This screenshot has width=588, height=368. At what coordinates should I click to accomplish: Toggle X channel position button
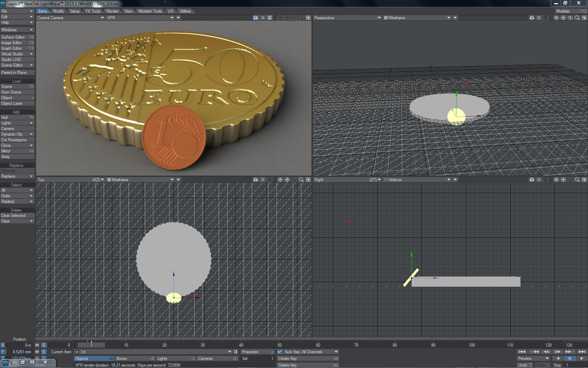point(3,345)
